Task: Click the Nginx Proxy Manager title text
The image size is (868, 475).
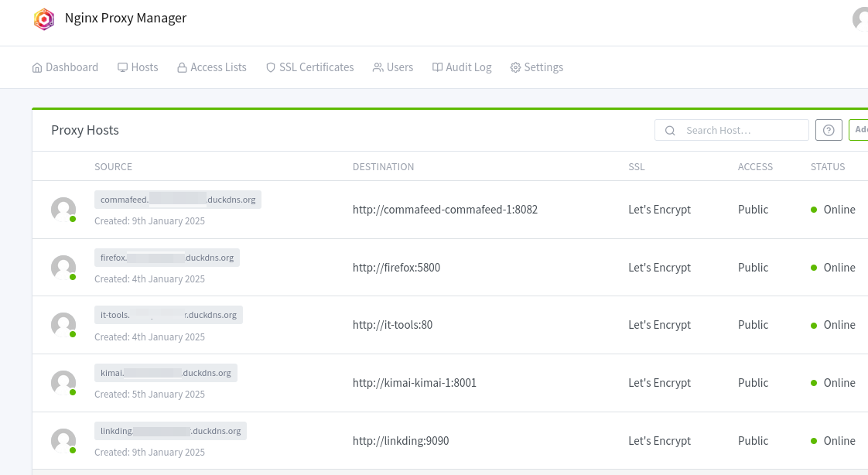Action: tap(125, 19)
